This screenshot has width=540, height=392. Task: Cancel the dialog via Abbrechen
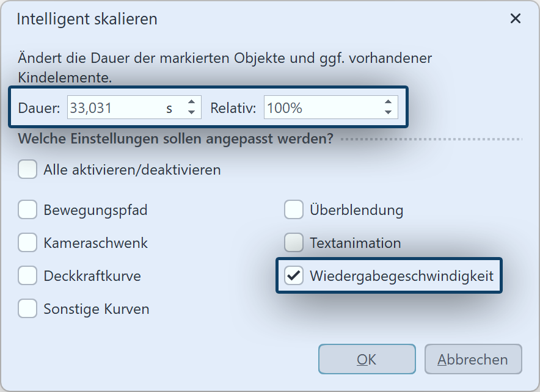tap(473, 359)
